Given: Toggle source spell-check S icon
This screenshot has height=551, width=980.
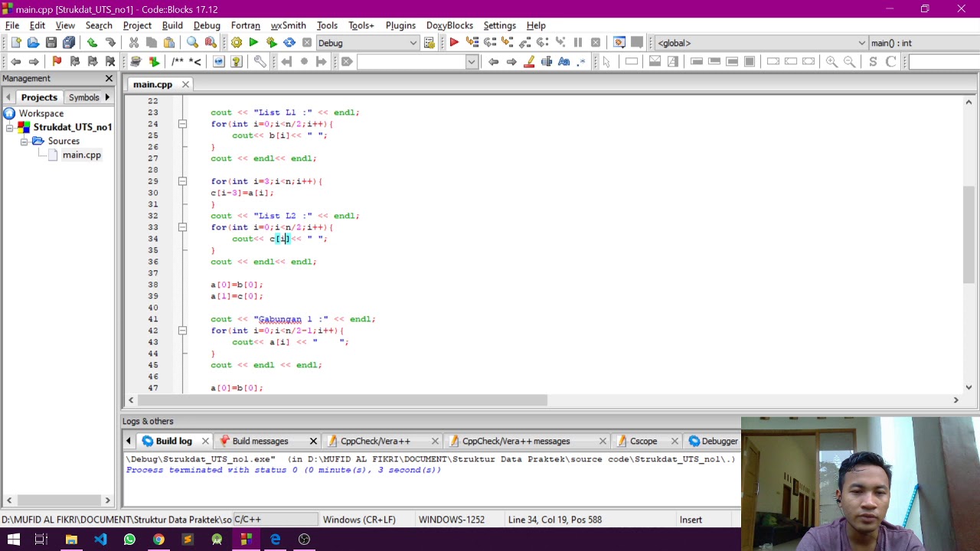Looking at the screenshot, I should (873, 61).
